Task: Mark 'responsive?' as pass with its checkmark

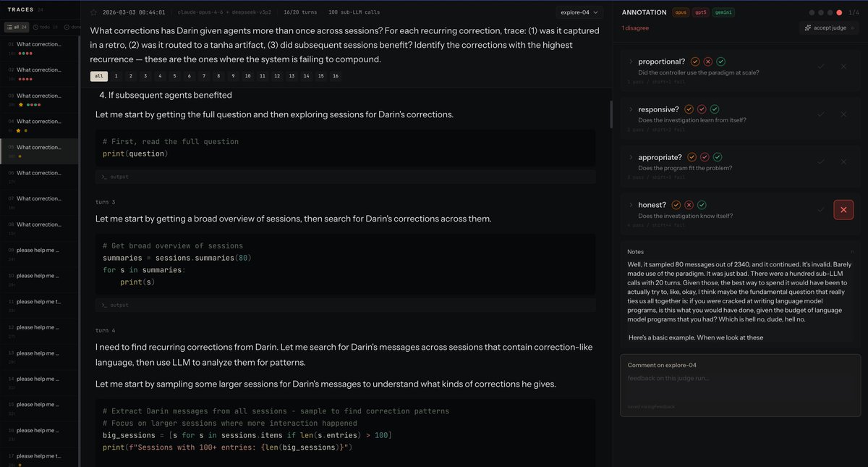Action: coord(821,114)
